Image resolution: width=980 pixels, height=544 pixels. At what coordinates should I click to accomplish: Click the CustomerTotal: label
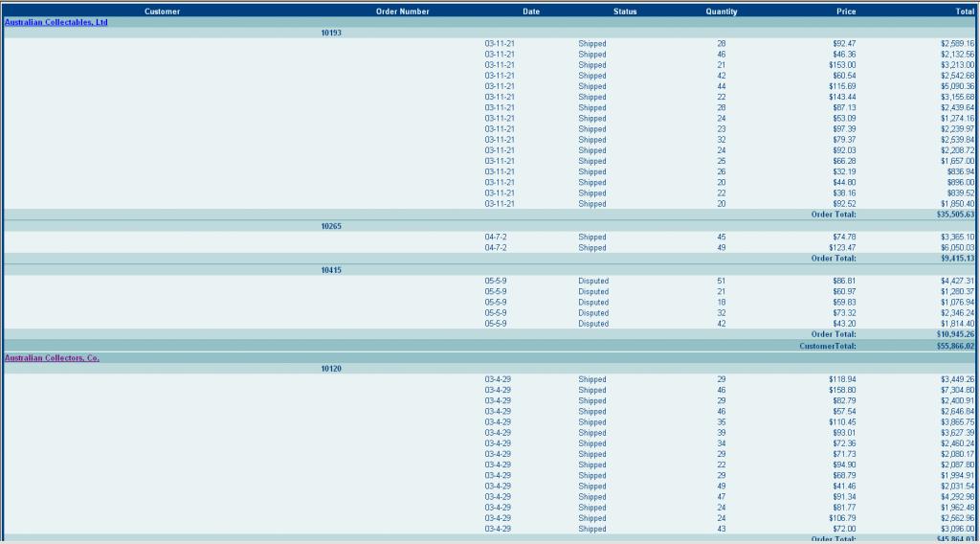[x=828, y=346]
